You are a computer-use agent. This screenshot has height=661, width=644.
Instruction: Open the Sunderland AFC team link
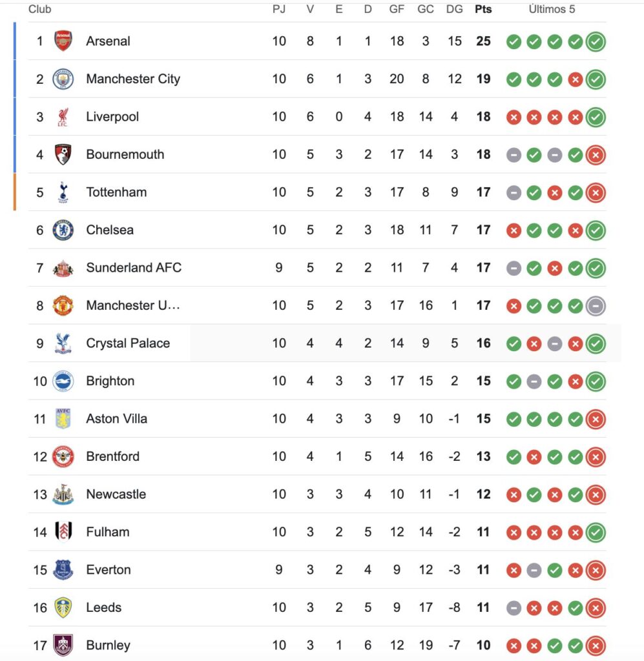[x=134, y=267]
